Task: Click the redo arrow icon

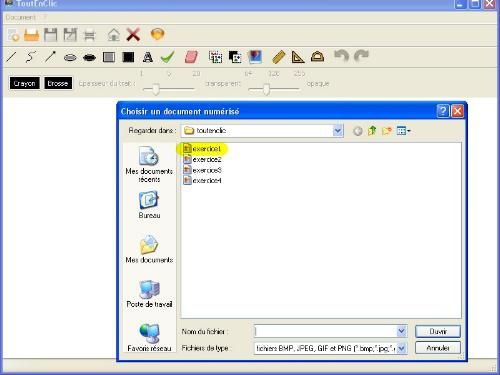Action: (361, 56)
